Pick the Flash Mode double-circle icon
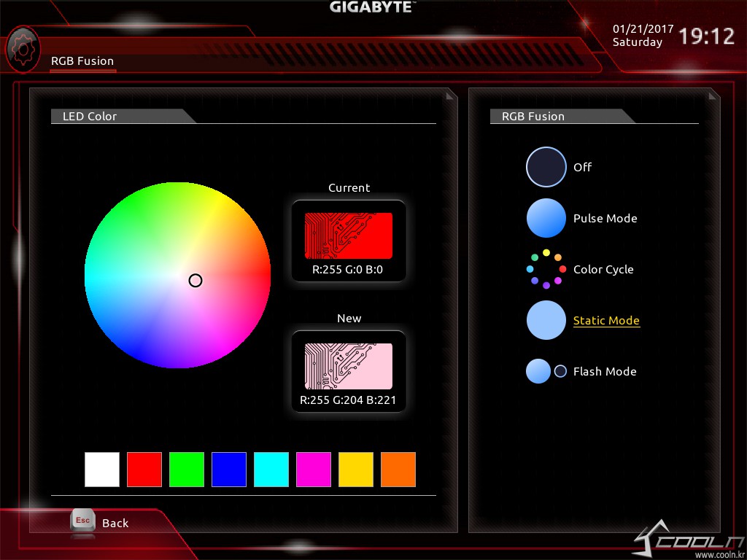 [546, 371]
